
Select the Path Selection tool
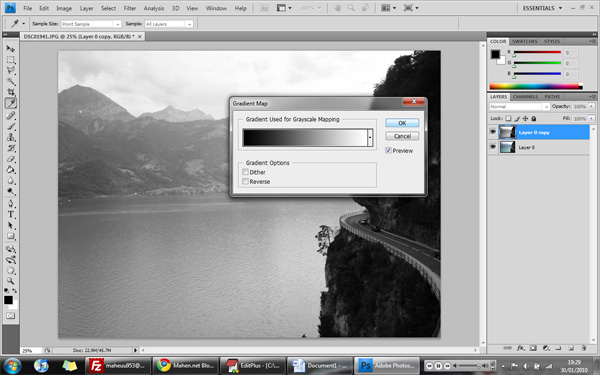click(10, 225)
